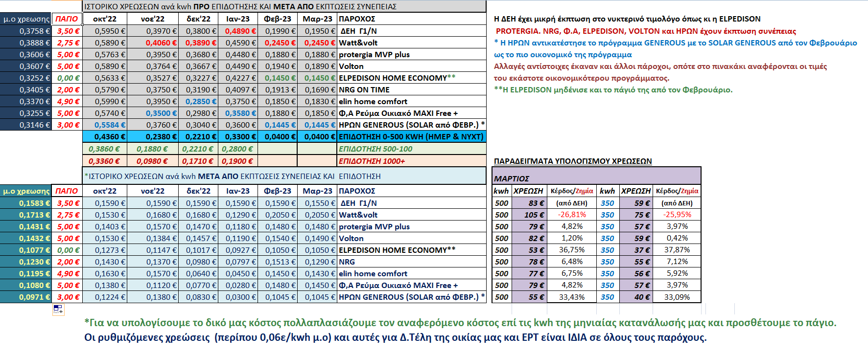This screenshot has width=868, height=355.
Task: Click the blue value 0,2850 €
Action: point(198,101)
